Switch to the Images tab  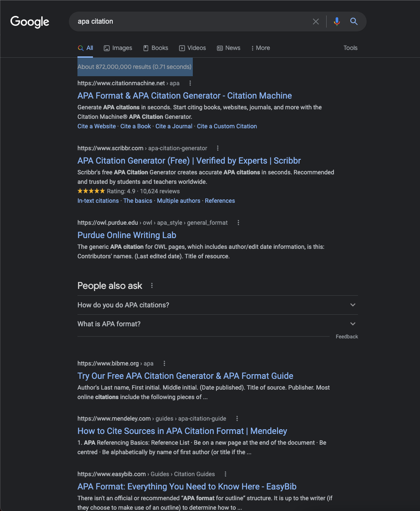pyautogui.click(x=118, y=48)
